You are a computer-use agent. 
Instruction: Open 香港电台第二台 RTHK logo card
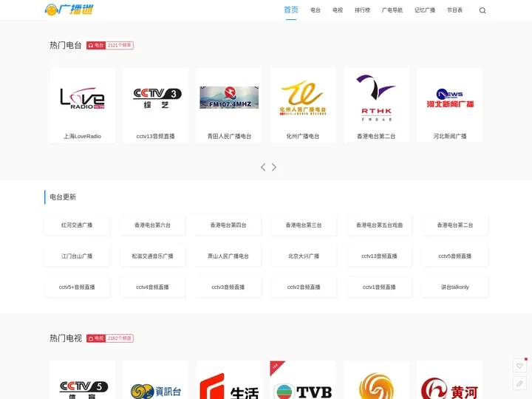(x=376, y=105)
